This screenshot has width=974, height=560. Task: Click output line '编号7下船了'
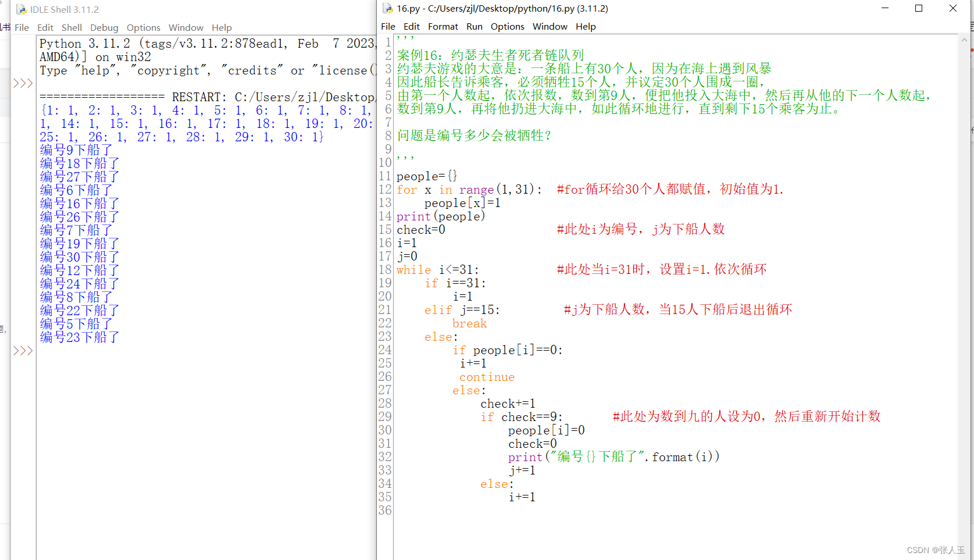pos(76,230)
